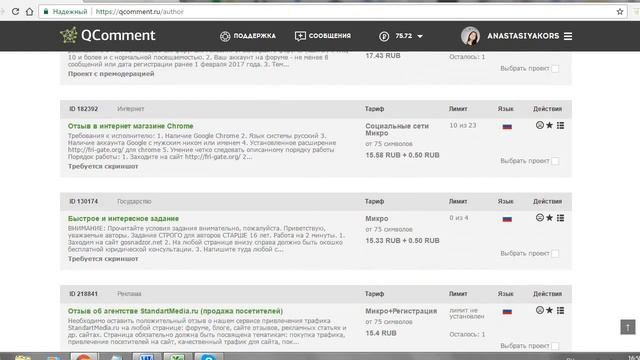Click the Russian flag for project 182392
The image size is (640, 360).
coord(507,127)
